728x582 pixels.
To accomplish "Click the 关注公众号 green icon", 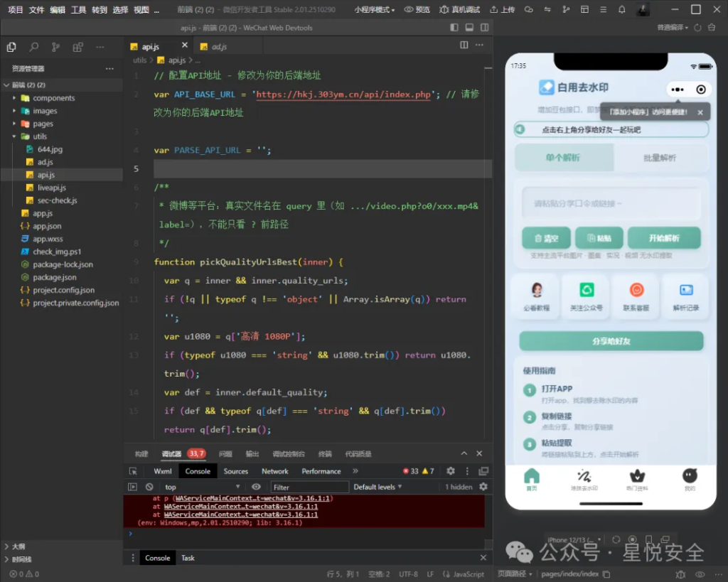I will (x=587, y=290).
